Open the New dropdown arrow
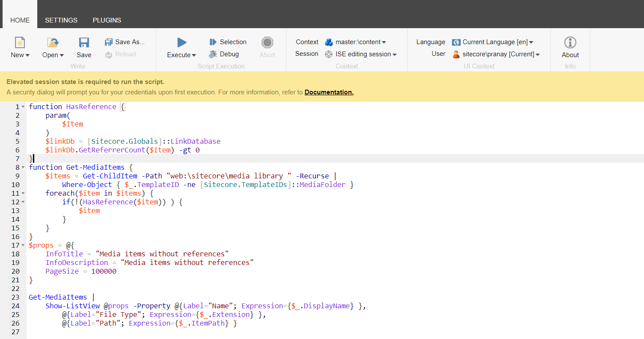644x339 pixels. [27, 55]
